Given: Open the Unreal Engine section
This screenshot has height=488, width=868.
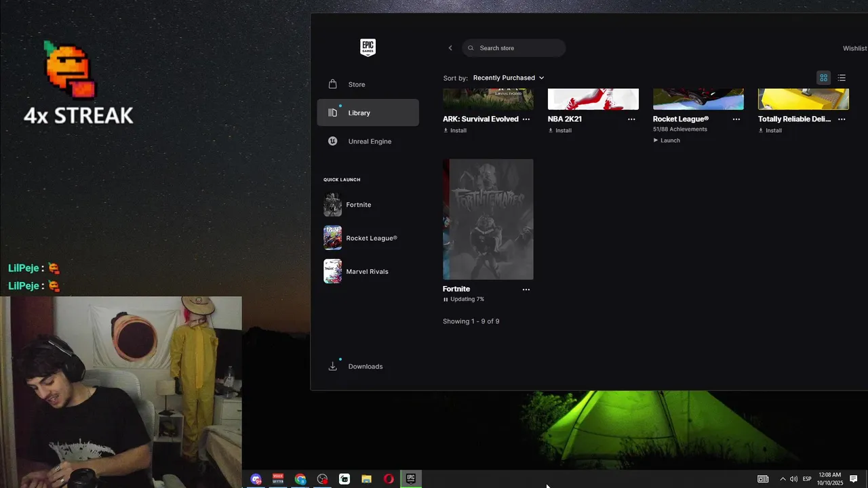Looking at the screenshot, I should click(368, 141).
